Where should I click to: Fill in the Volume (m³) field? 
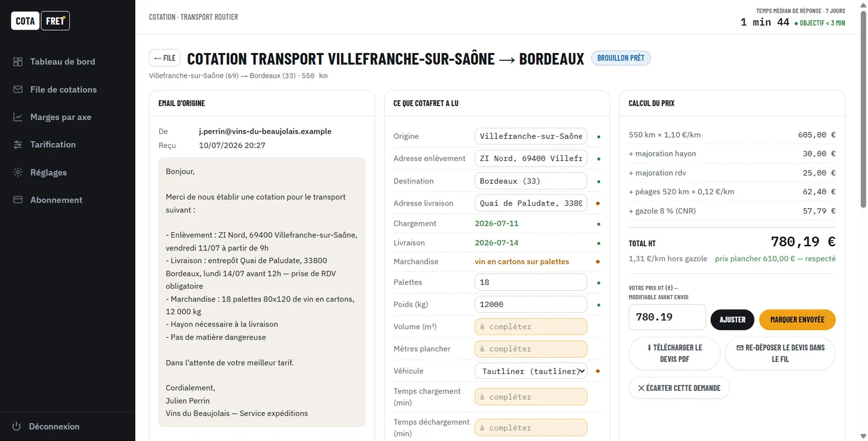point(530,326)
